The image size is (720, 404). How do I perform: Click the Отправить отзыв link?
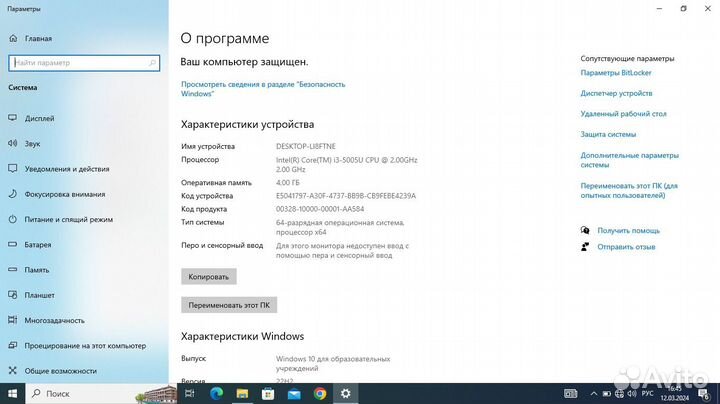pos(626,247)
